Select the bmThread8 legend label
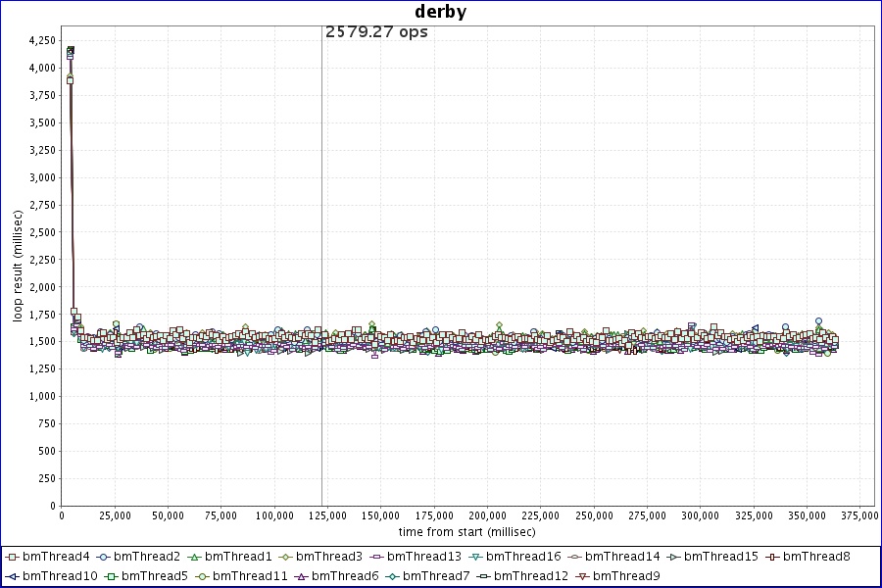 pyautogui.click(x=816, y=557)
